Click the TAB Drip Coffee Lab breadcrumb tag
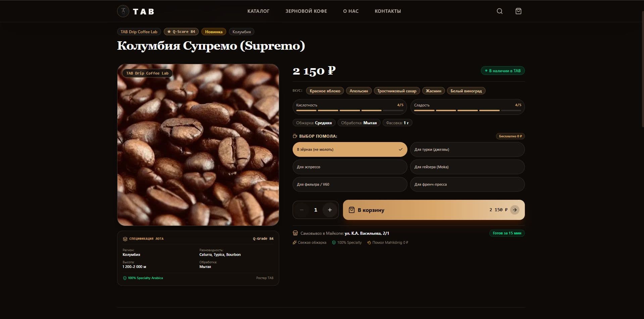The image size is (644, 319). click(139, 32)
